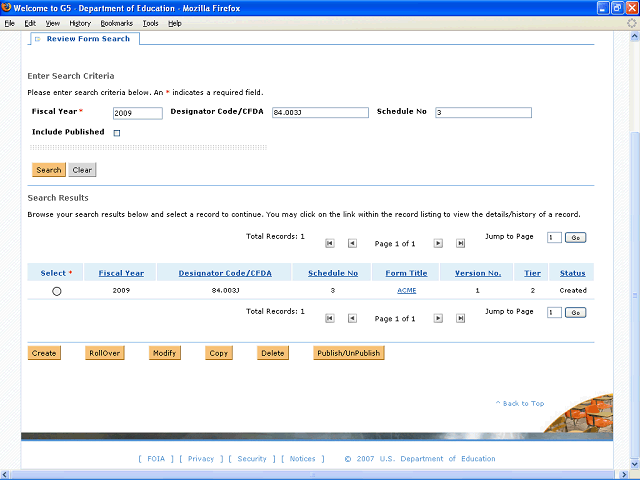
Task: Click the Modify button
Action: coord(164,353)
